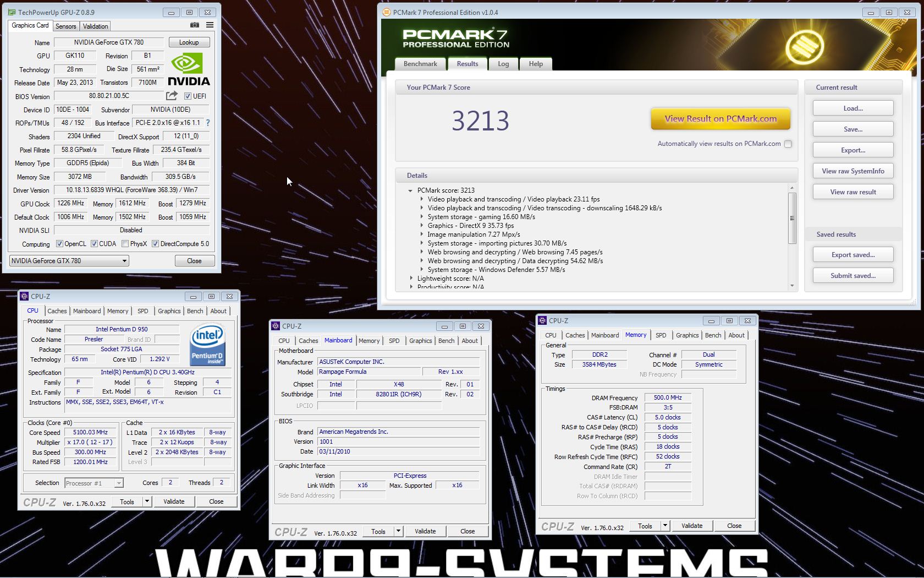The image size is (924, 578).
Task: Open the GPU-Z hamburger menu icon
Action: [x=210, y=25]
